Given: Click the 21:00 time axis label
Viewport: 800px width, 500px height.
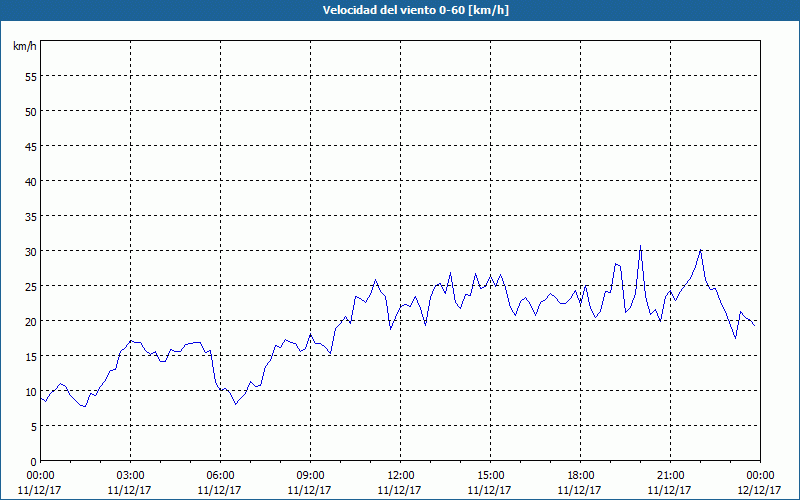Looking at the screenshot, I should [670, 476].
